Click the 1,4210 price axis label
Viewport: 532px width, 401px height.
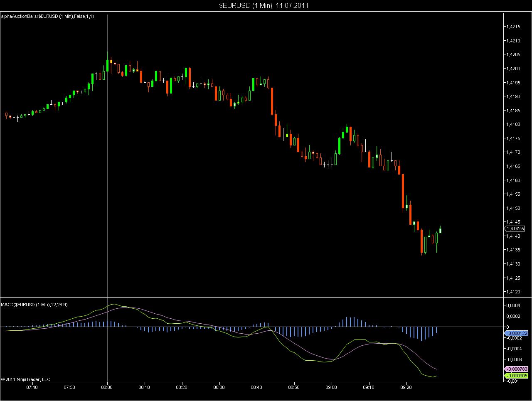pos(513,41)
